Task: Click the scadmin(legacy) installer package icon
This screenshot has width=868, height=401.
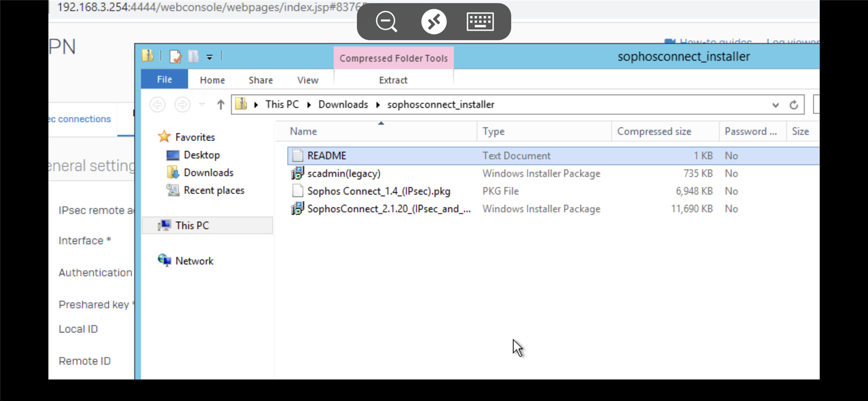Action: point(297,173)
